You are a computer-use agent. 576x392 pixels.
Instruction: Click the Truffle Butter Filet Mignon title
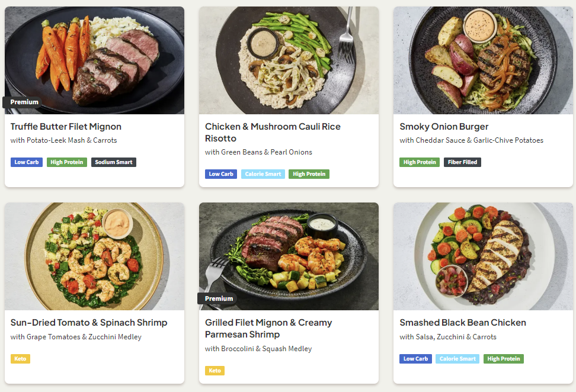pos(66,127)
